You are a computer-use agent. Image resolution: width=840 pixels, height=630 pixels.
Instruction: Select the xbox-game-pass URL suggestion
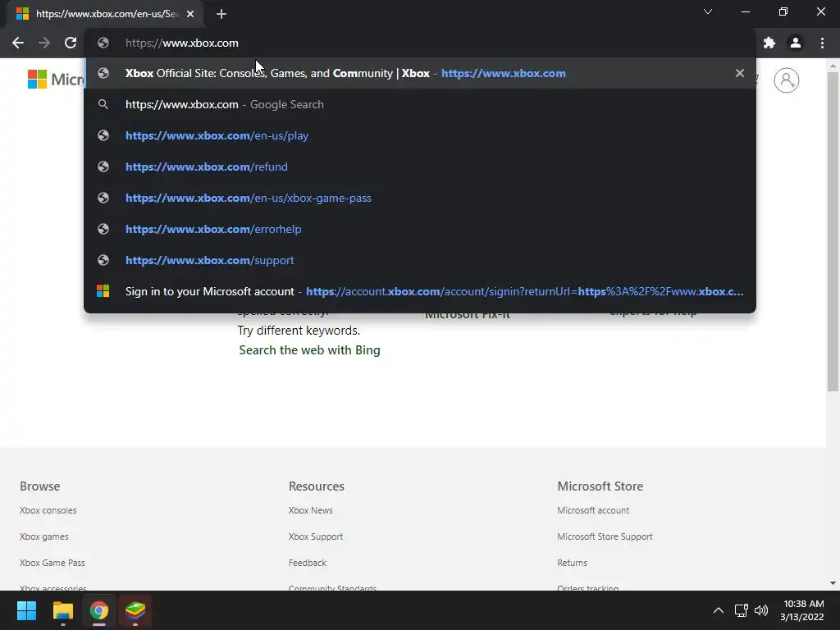coord(420,198)
